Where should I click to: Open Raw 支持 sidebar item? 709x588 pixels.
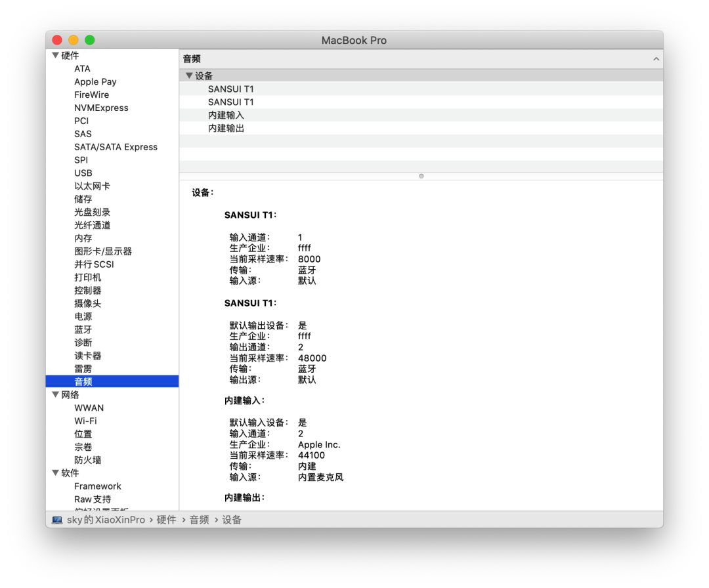coord(93,499)
